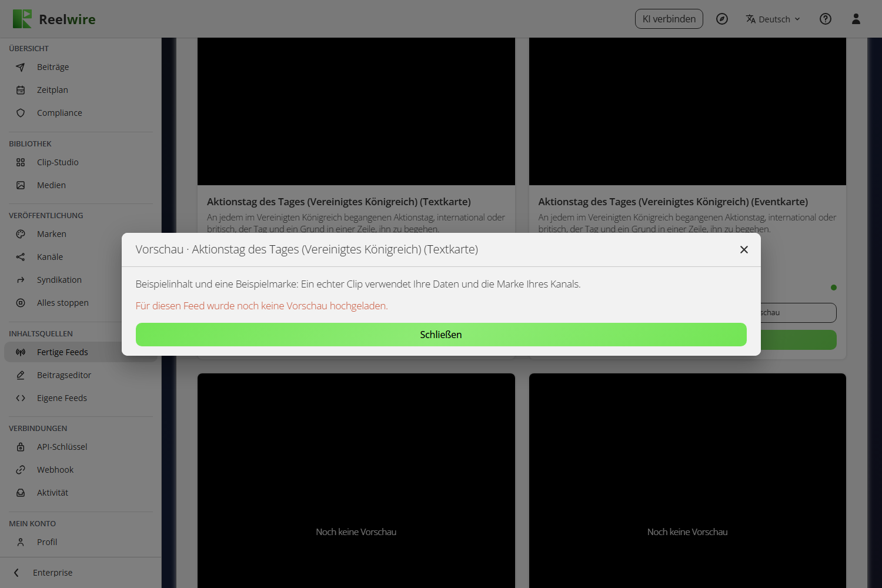Viewport: 882px width, 588px height.
Task: Select Enterprise label in sidebar footer
Action: tap(53, 573)
